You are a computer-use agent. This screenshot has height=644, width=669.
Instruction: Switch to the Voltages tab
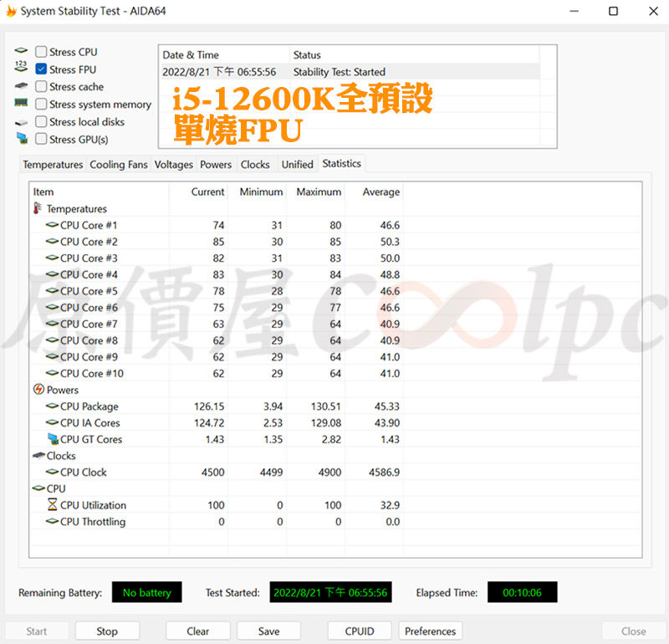[174, 164]
